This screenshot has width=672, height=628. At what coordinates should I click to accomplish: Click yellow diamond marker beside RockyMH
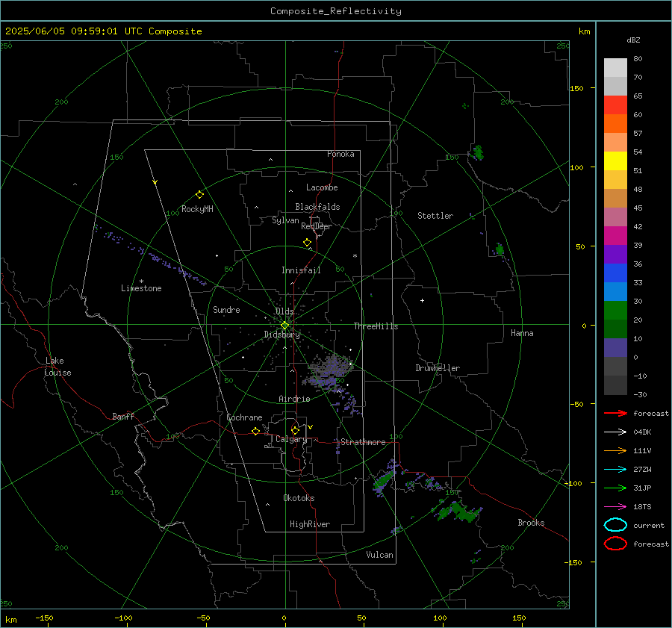[x=199, y=195]
